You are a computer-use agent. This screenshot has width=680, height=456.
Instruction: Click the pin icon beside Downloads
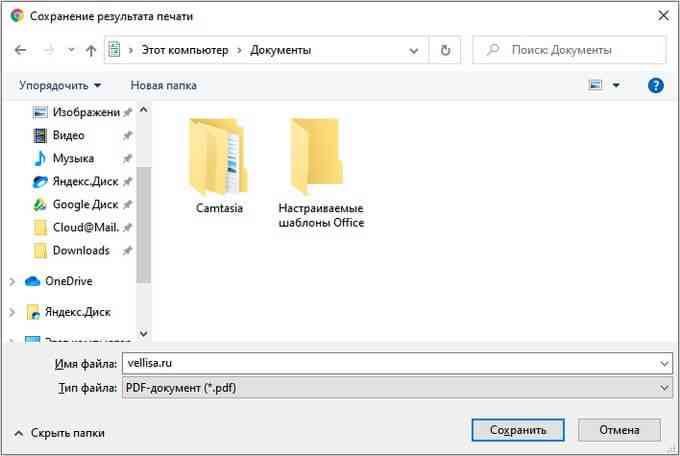click(x=127, y=251)
